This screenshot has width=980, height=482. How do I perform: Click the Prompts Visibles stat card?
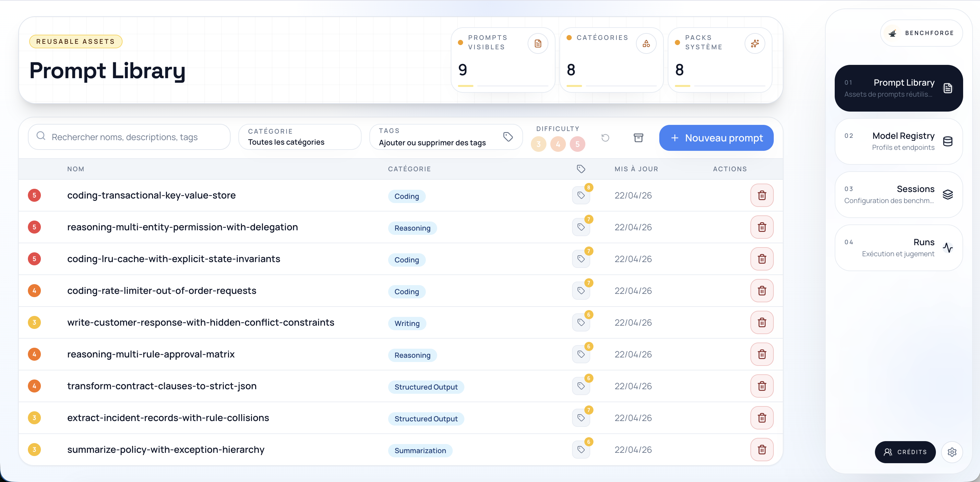pos(503,60)
